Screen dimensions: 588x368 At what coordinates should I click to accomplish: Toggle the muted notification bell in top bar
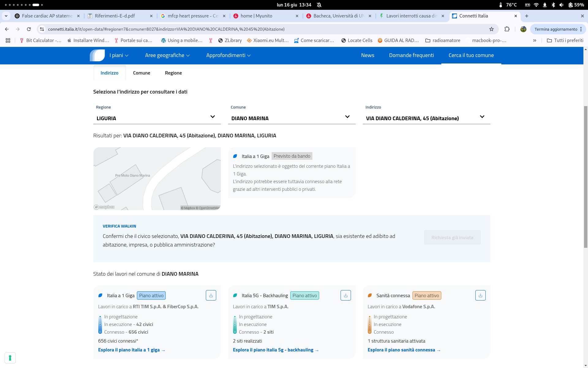(x=319, y=5)
